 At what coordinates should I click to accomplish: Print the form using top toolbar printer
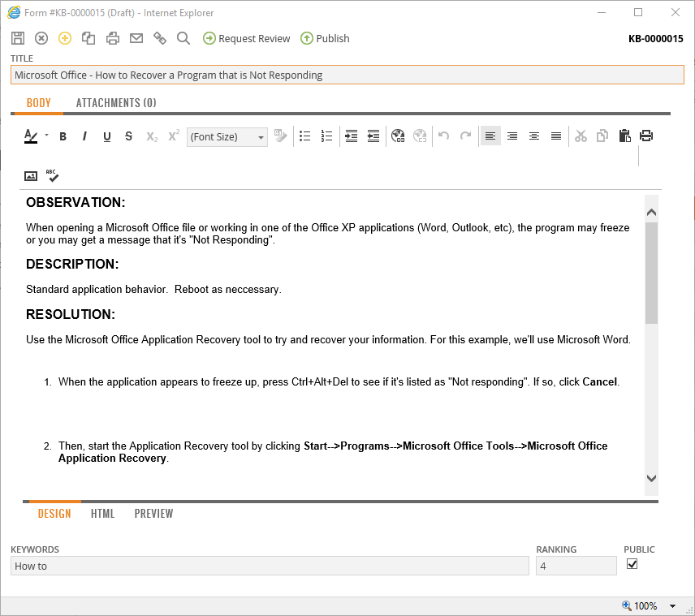pos(113,38)
